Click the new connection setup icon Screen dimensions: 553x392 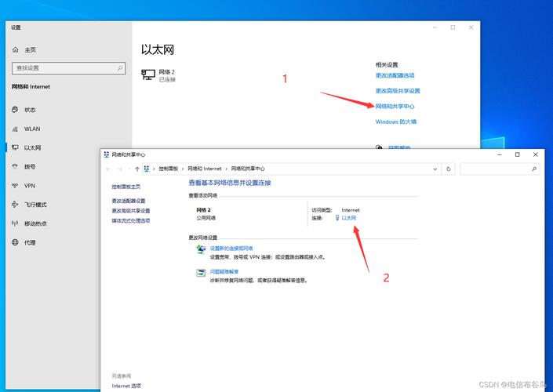[201, 249]
